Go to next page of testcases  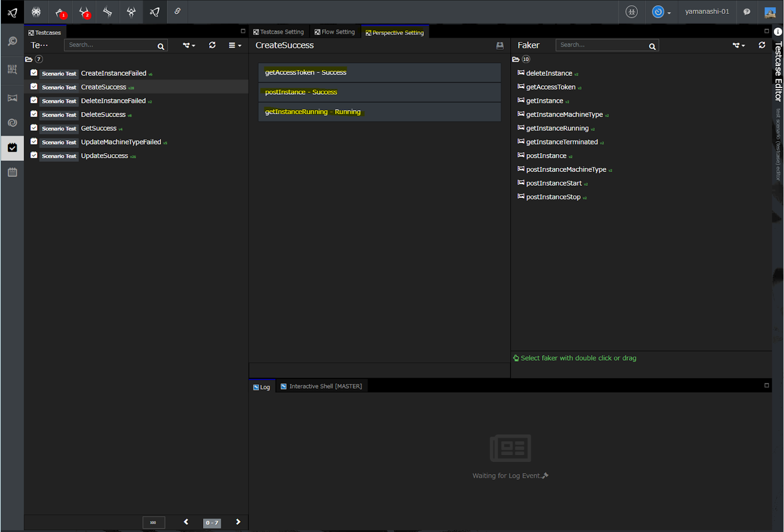[238, 522]
